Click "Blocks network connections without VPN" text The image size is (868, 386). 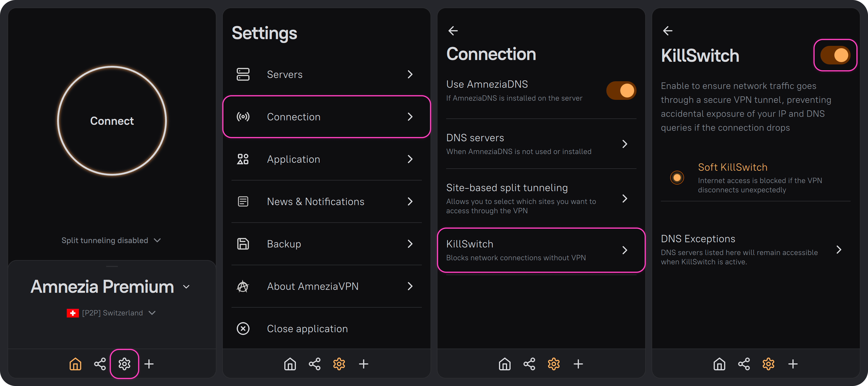[516, 258]
